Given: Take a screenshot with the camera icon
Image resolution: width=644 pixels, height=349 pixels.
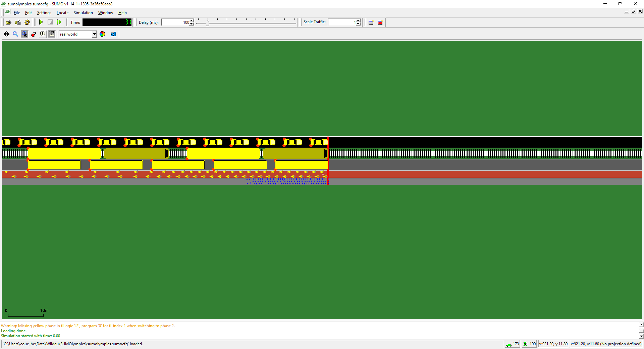Looking at the screenshot, I should (113, 34).
